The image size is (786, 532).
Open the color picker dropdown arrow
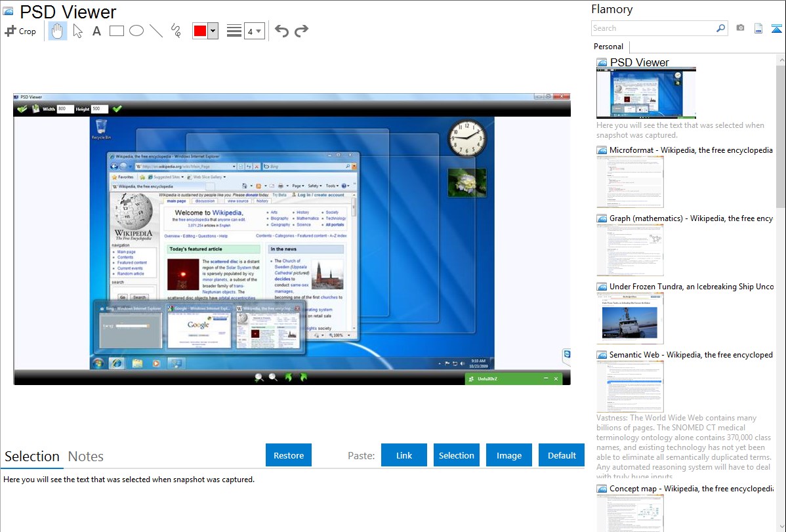coord(213,31)
